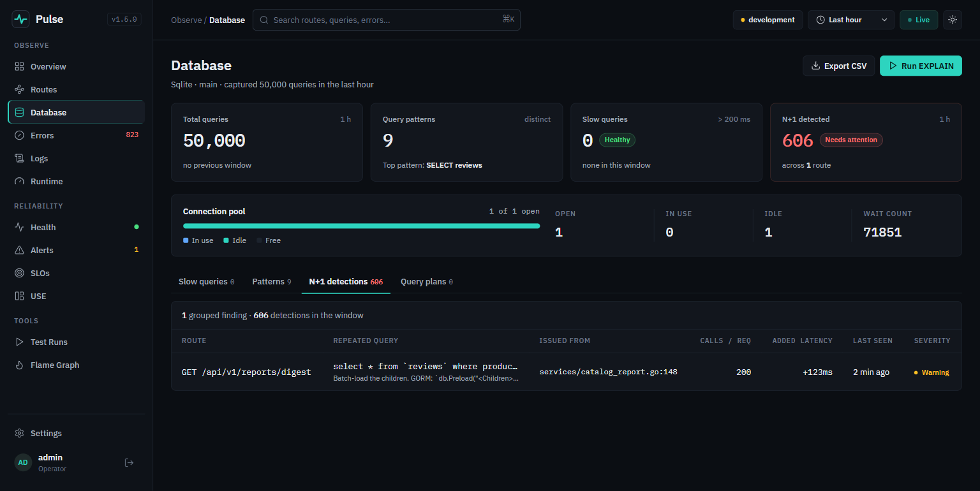Toggle the Live streaming button
This screenshot has width=980, height=491.
[x=919, y=20]
